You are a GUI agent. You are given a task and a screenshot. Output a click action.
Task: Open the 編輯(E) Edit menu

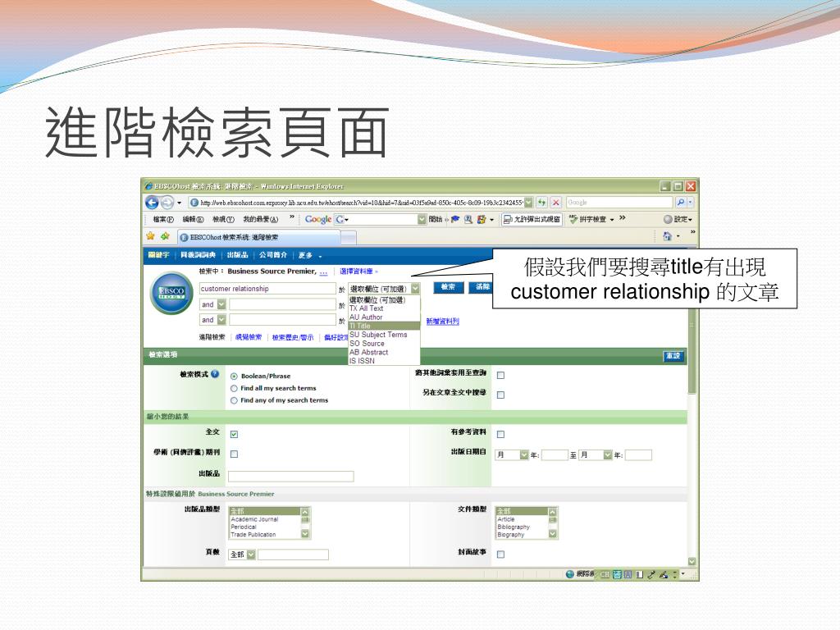point(193,219)
